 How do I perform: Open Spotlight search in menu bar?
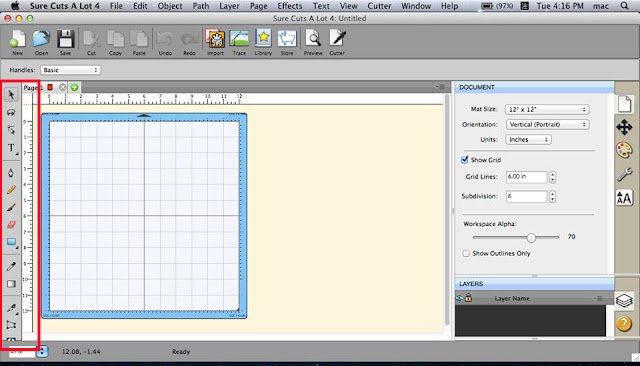point(625,6)
